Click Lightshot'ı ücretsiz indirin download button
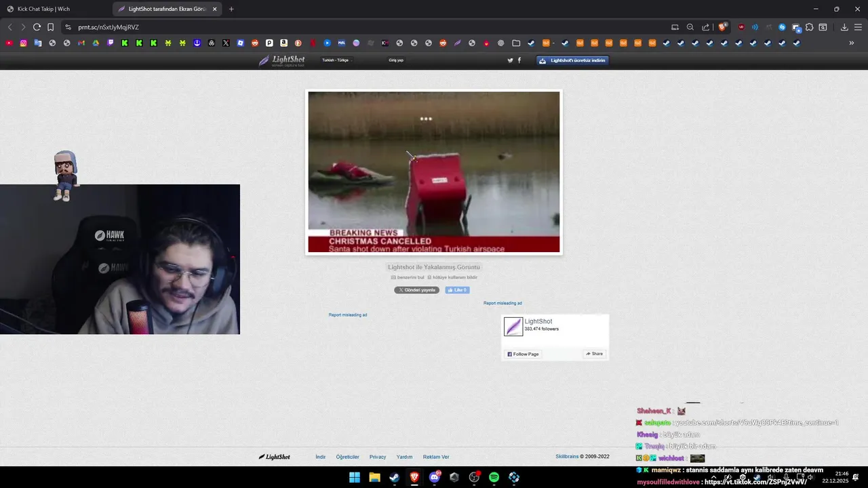868x488 pixels. tap(572, 60)
